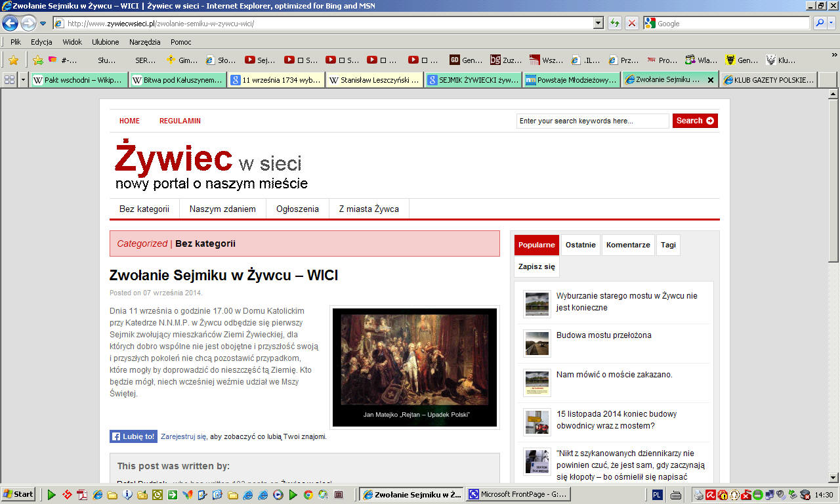Click the magnifier search icon in toolbar
Viewport: 840px width, 504px height.
click(820, 23)
